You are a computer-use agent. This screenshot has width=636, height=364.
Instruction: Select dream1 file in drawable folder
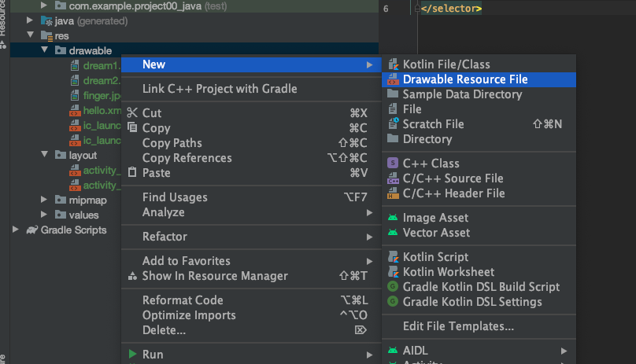102,66
